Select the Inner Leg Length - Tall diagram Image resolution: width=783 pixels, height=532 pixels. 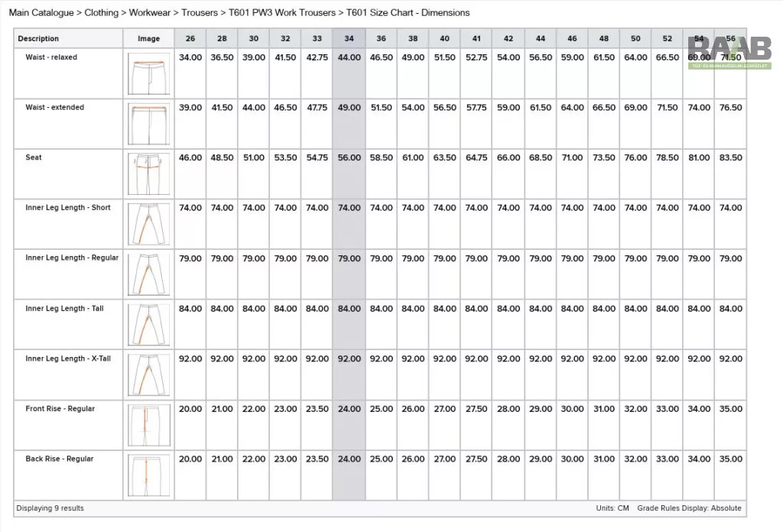[148, 325]
